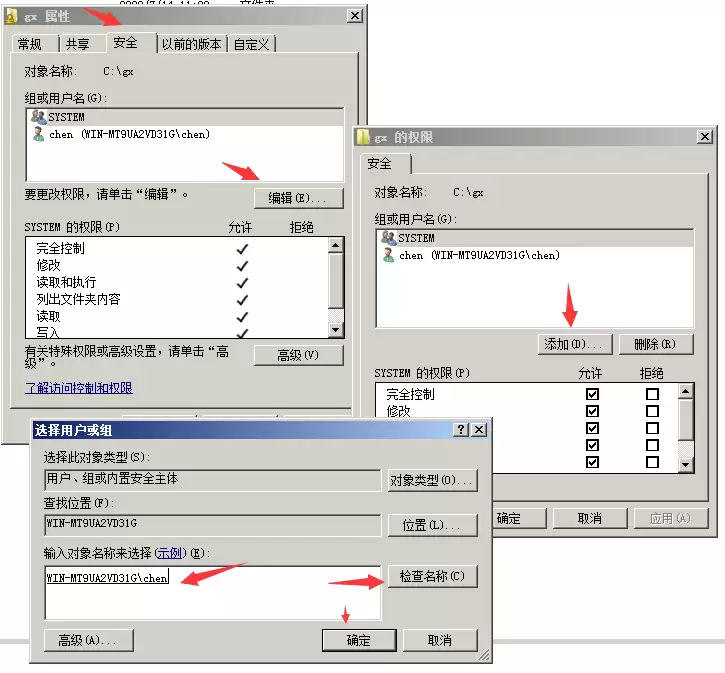The image size is (725, 673).
Task: Select SYSTEM in gx 属性 user list
Action: point(185,117)
